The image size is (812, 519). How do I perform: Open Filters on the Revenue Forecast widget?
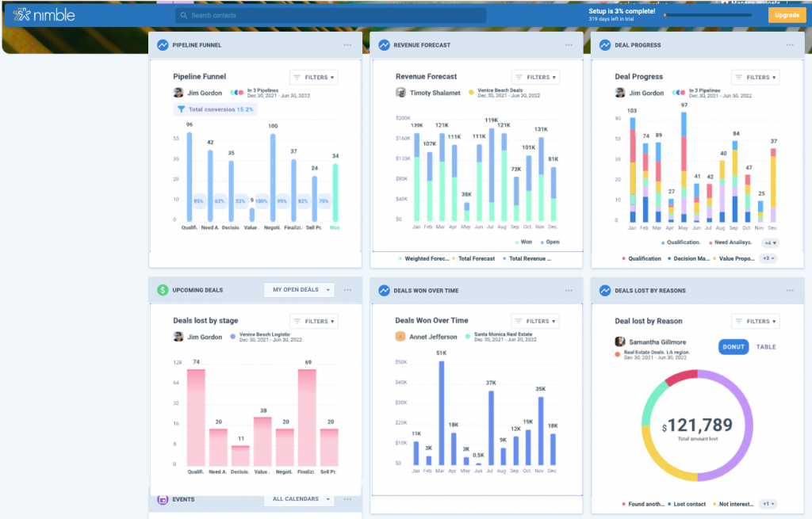tap(534, 77)
